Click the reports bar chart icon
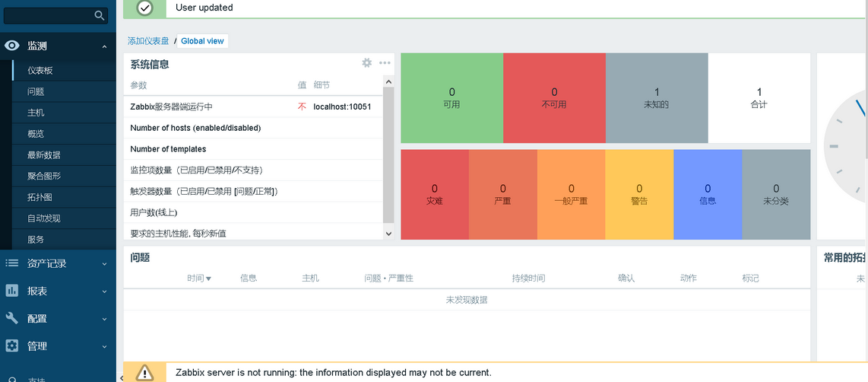Image resolution: width=868 pixels, height=382 pixels. point(12,291)
